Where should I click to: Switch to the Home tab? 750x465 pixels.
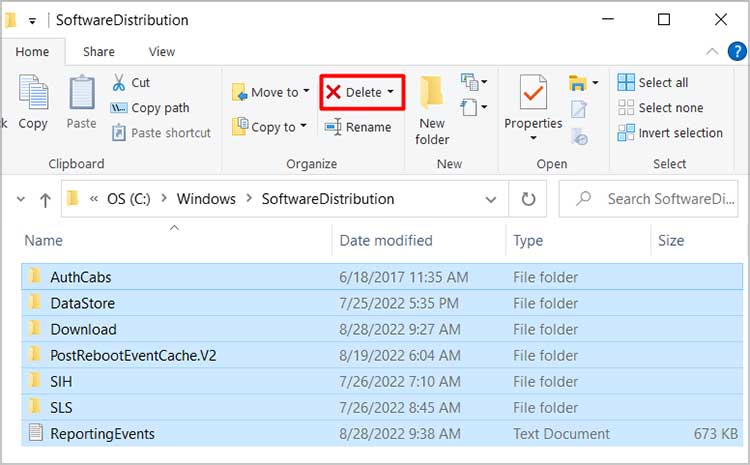point(32,52)
